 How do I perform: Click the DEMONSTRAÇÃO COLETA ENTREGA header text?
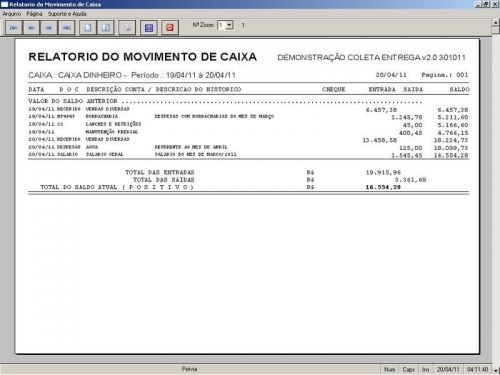pos(371,58)
